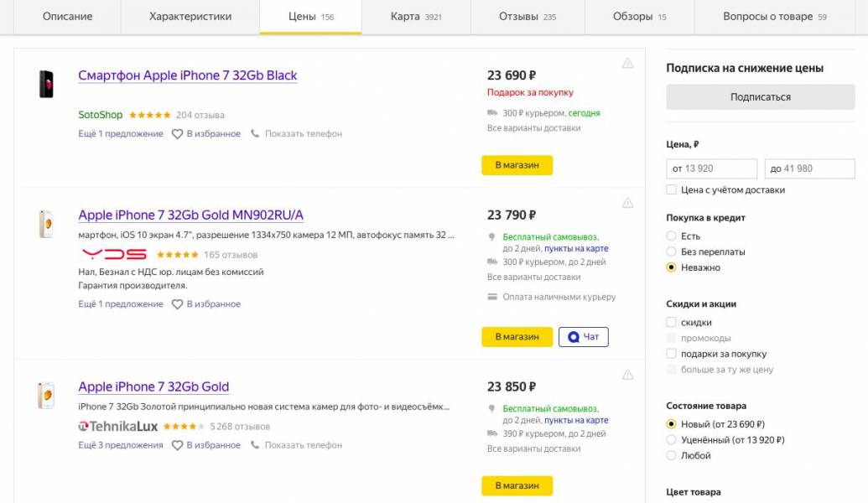This screenshot has height=503, width=868.
Task: Click Подарок за покупку red label
Action: 530,92
